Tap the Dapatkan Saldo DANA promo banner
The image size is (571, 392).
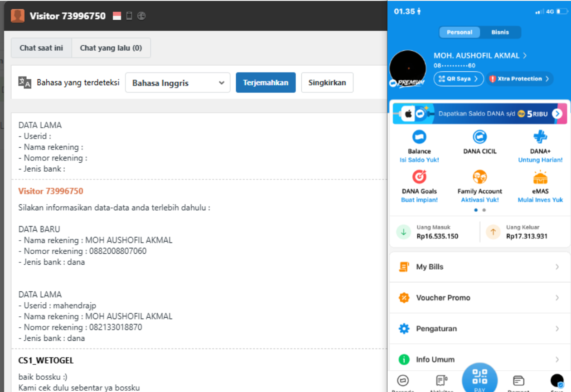[479, 113]
